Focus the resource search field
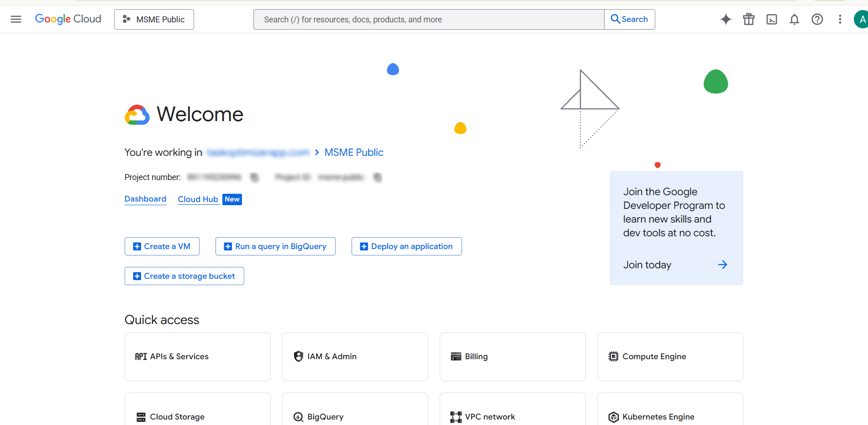Image resolution: width=868 pixels, height=425 pixels. coord(429,19)
